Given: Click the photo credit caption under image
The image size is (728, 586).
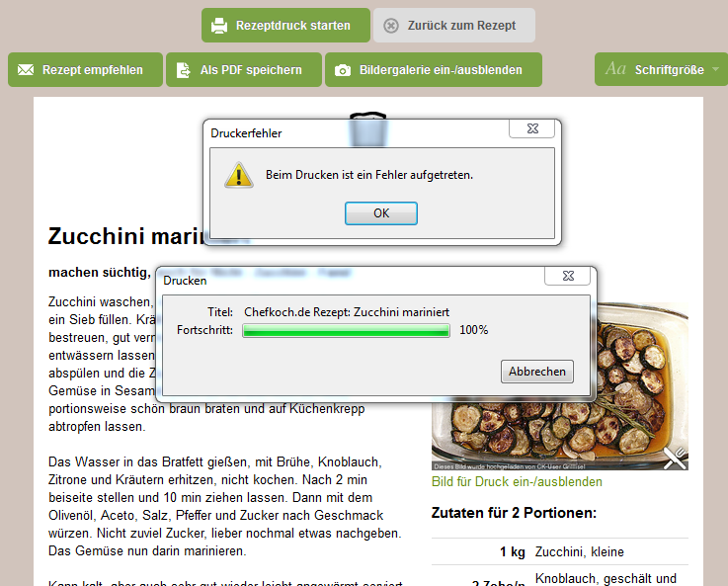Looking at the screenshot, I should (510, 466).
